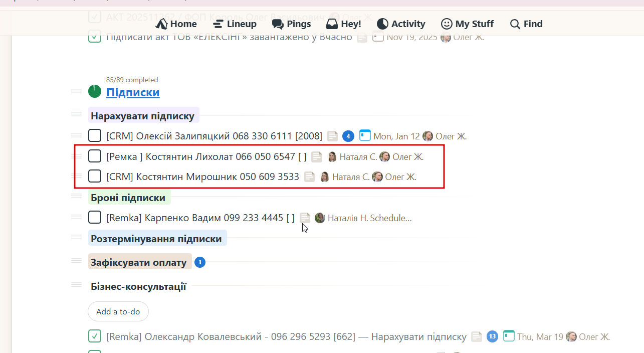This screenshot has height=353, width=644.
Task: Click the notes icon on Карпенко Вадим row
Action: [x=305, y=218]
